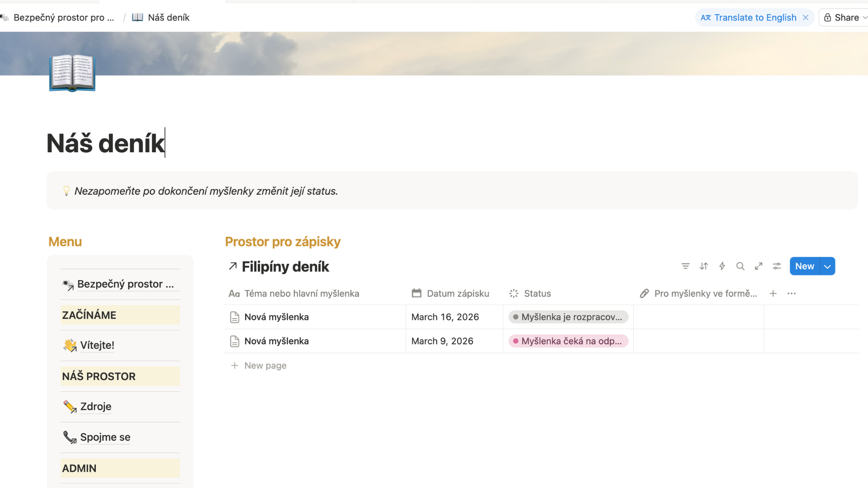Open the Zdroje menu link

pos(95,406)
